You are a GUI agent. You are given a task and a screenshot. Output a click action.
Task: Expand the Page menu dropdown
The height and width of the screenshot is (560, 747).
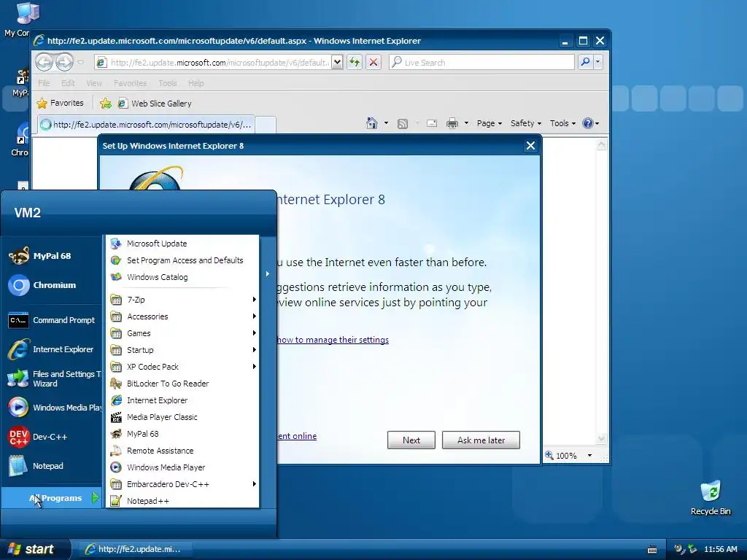(489, 123)
